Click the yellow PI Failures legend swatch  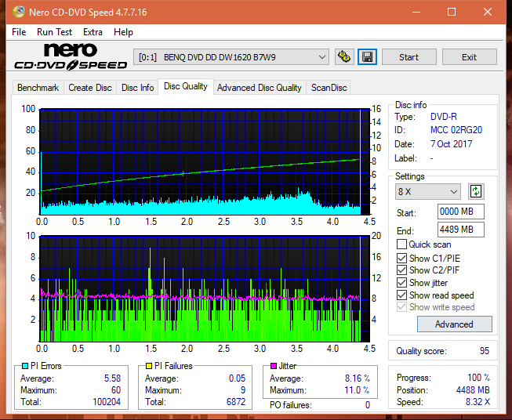click(149, 366)
